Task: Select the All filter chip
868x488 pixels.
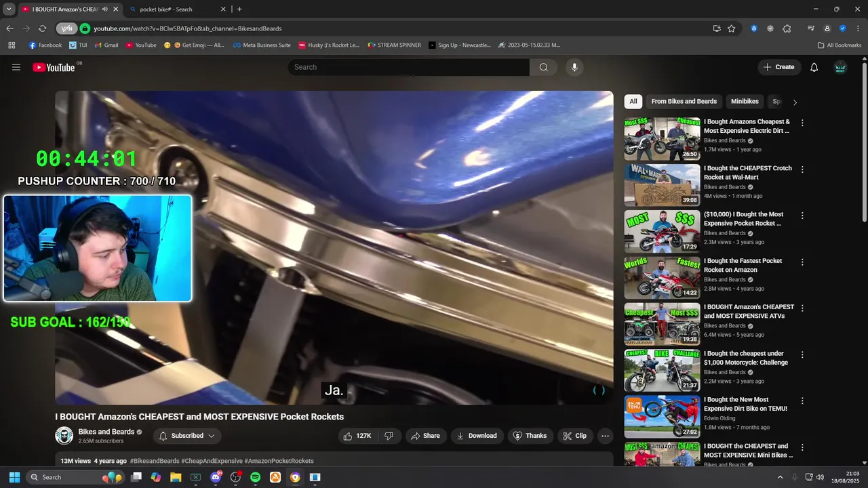Action: tap(633, 102)
